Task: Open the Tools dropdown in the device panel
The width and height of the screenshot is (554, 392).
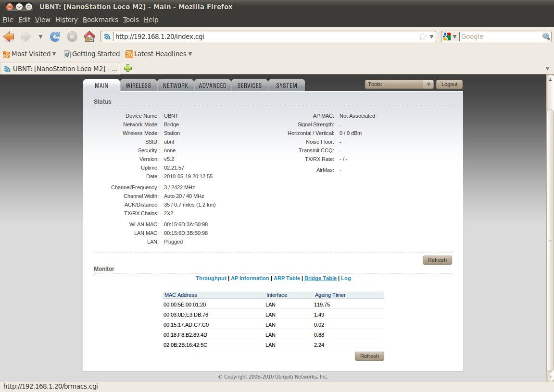Action: tap(399, 85)
